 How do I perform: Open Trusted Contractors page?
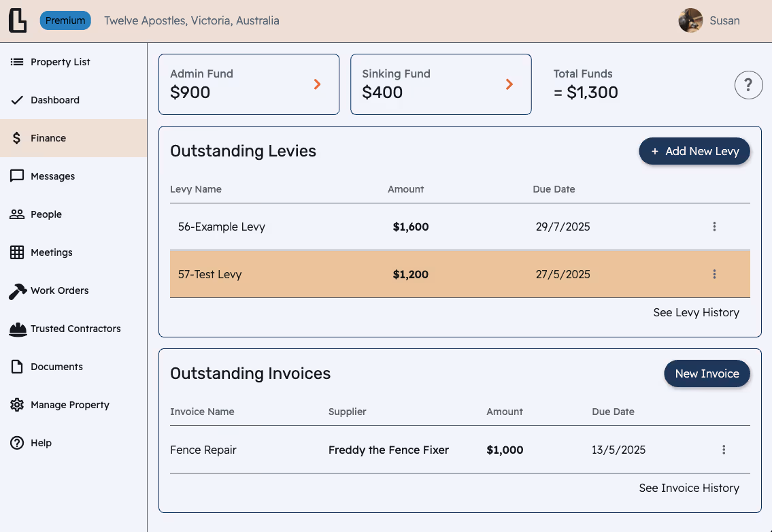tap(73, 329)
